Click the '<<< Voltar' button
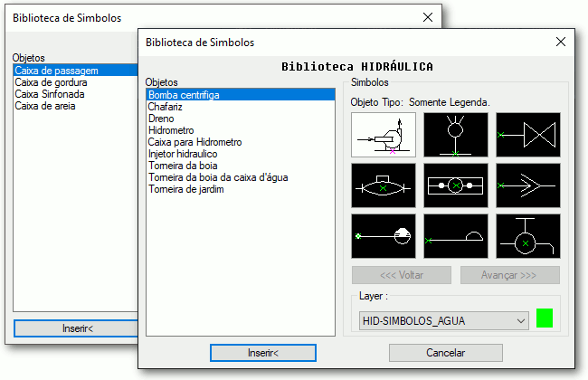This screenshot has width=588, height=380. (x=402, y=275)
